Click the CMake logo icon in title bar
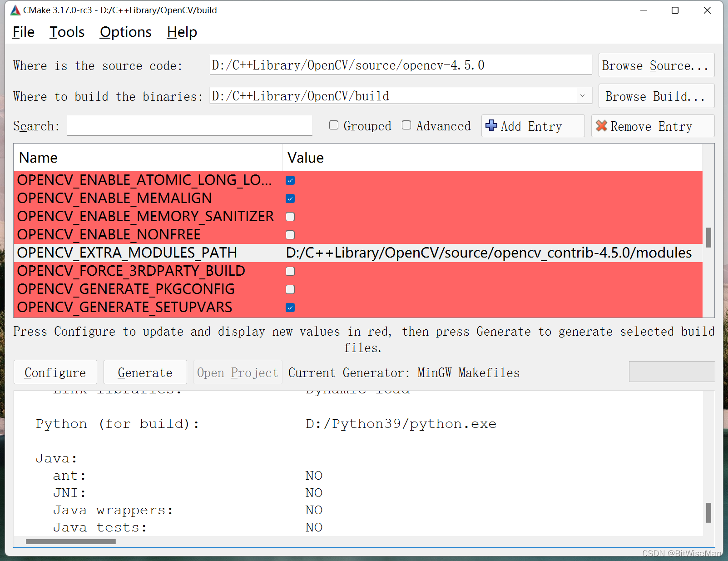This screenshot has width=728, height=561. 15,10
